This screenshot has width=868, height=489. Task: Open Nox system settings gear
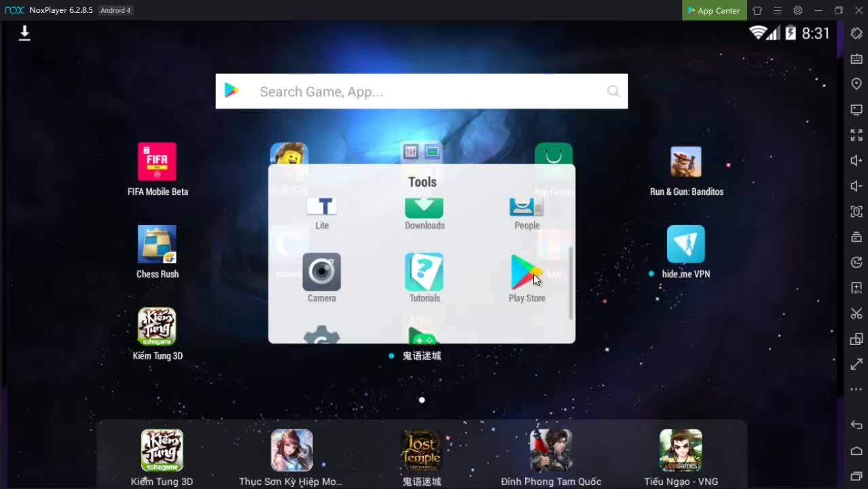[798, 10]
